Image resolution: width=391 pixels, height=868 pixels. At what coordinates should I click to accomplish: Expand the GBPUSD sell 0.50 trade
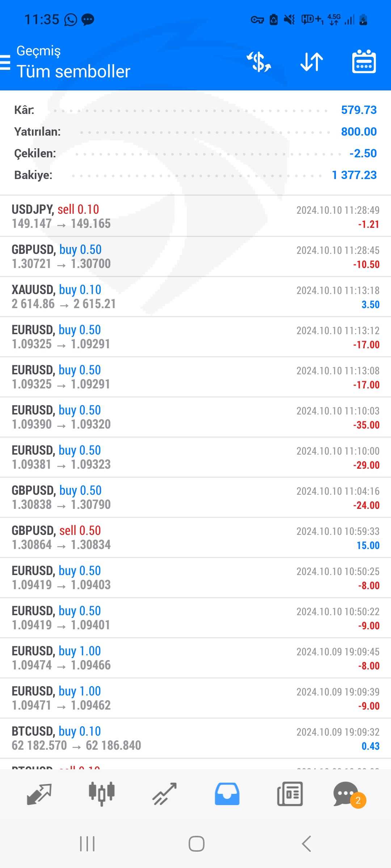[x=195, y=537]
